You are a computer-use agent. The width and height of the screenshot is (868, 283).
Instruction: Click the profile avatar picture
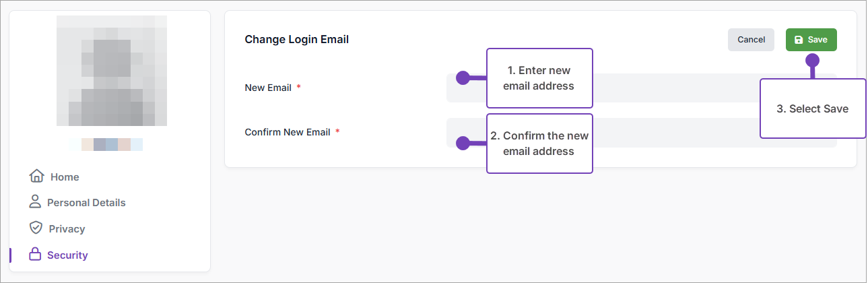click(x=112, y=71)
